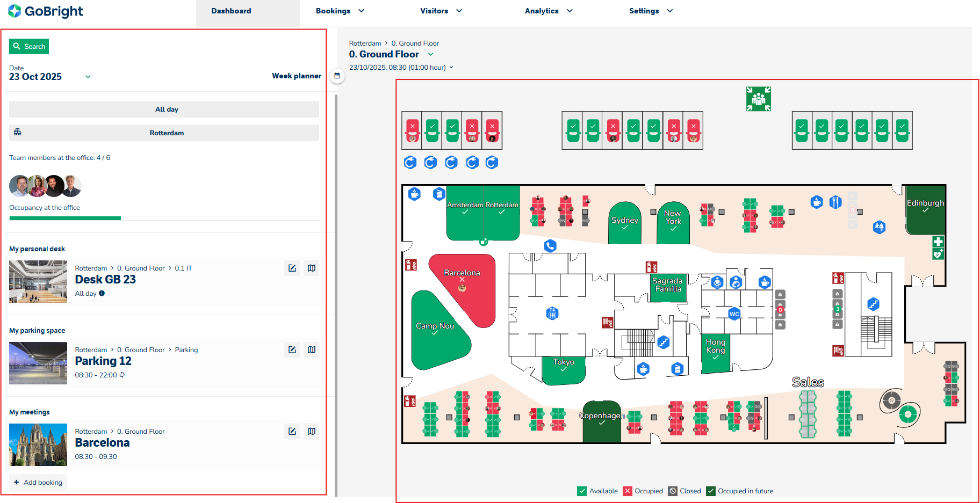
Task: Click the emergency assembly point icon
Action: (x=758, y=99)
